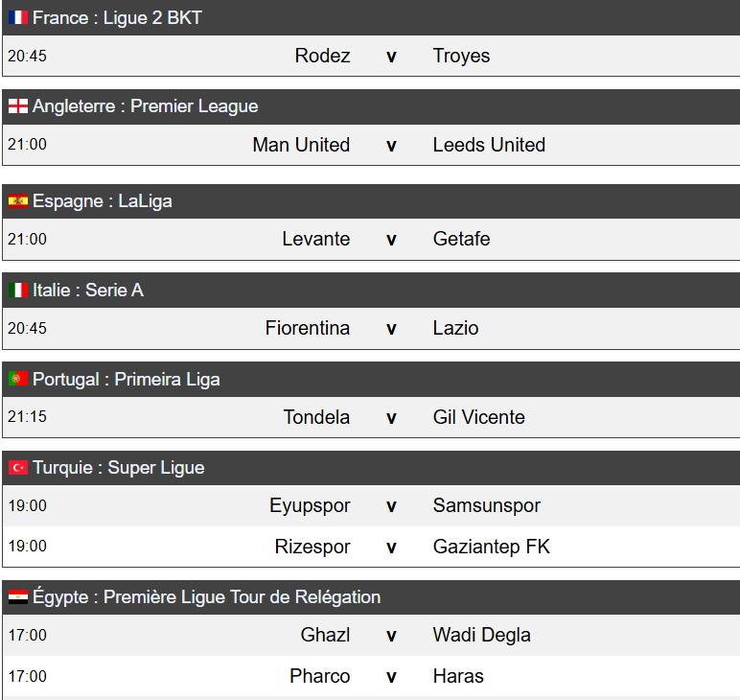Image resolution: width=740 pixels, height=700 pixels.
Task: Open the Angleterre : Premier League header
Action: pyautogui.click(x=145, y=106)
